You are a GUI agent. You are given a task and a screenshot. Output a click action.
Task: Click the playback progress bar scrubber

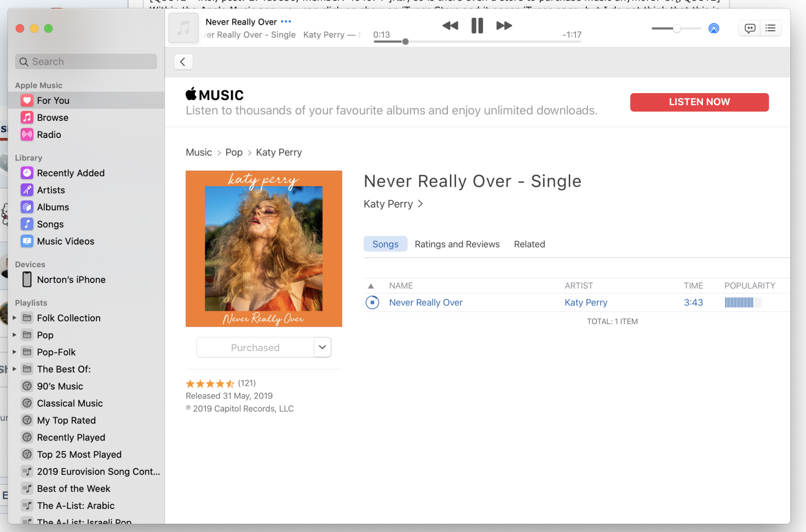click(x=406, y=41)
